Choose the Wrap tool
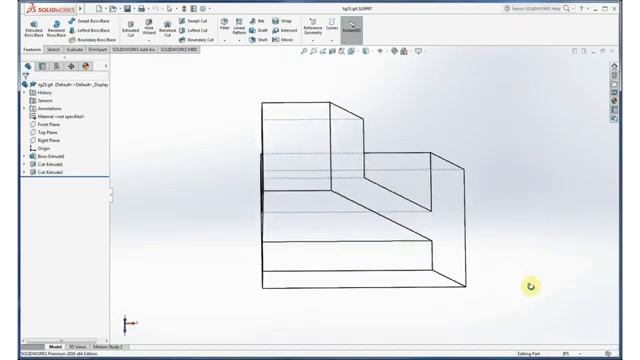Viewport: 640px width, 360px height. pyautogui.click(x=282, y=21)
